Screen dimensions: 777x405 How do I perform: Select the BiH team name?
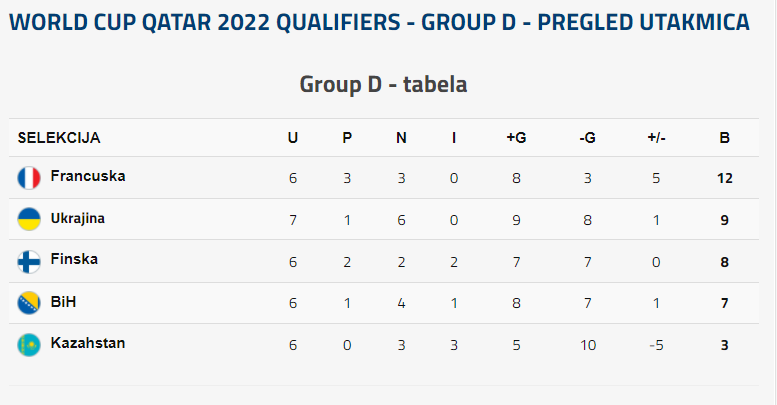(63, 301)
